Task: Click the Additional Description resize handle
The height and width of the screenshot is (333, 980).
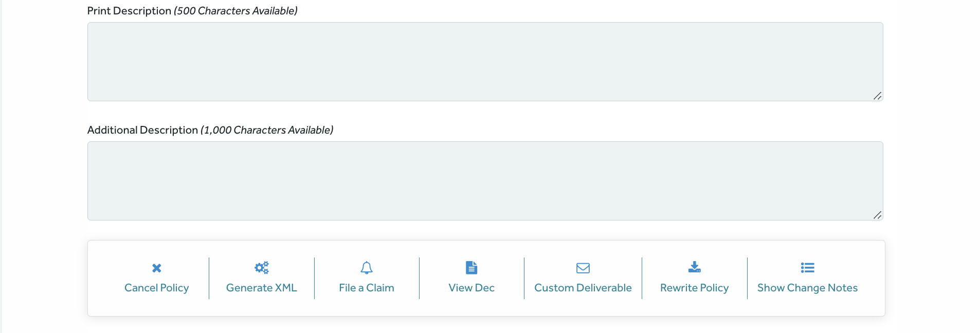Action: [x=878, y=215]
